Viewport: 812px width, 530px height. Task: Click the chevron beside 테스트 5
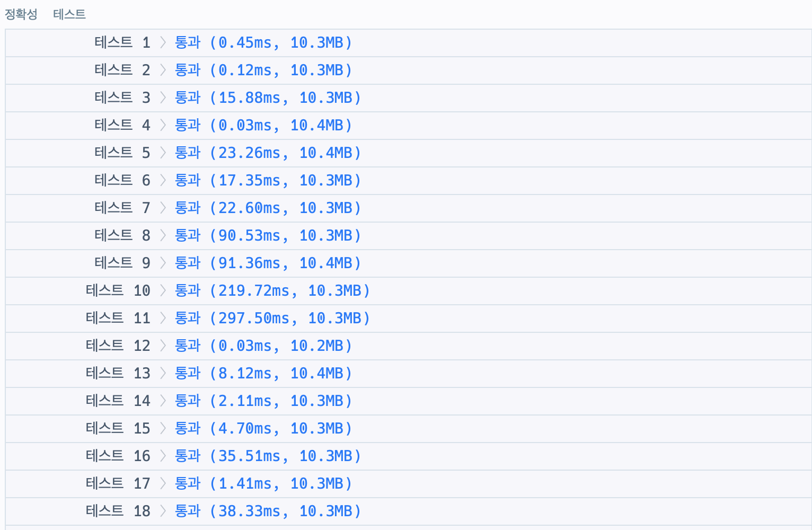(163, 153)
